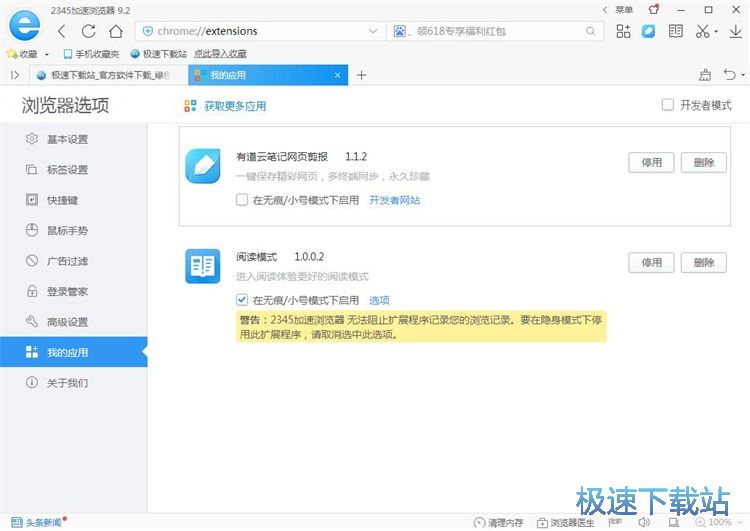Open login manager settings
The height and width of the screenshot is (531, 750).
pyautogui.click(x=74, y=291)
